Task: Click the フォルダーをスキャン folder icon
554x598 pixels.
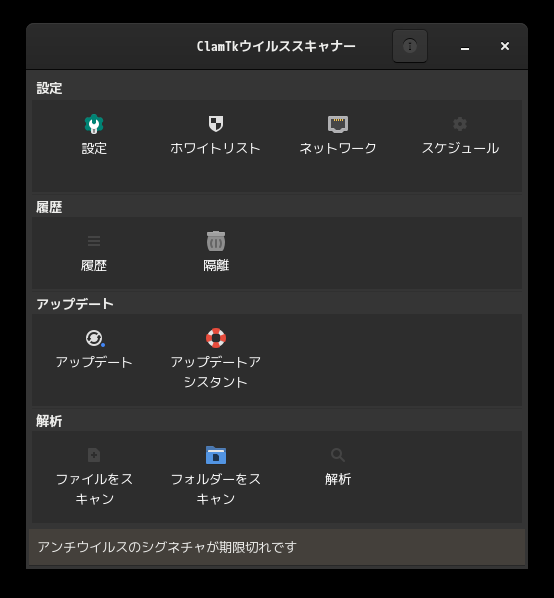Action: pyautogui.click(x=216, y=455)
